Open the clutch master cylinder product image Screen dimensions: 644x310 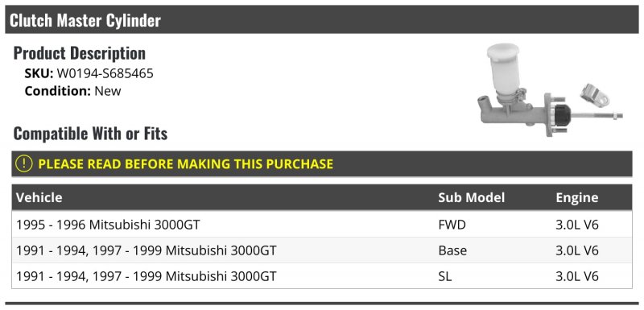[x=551, y=90]
